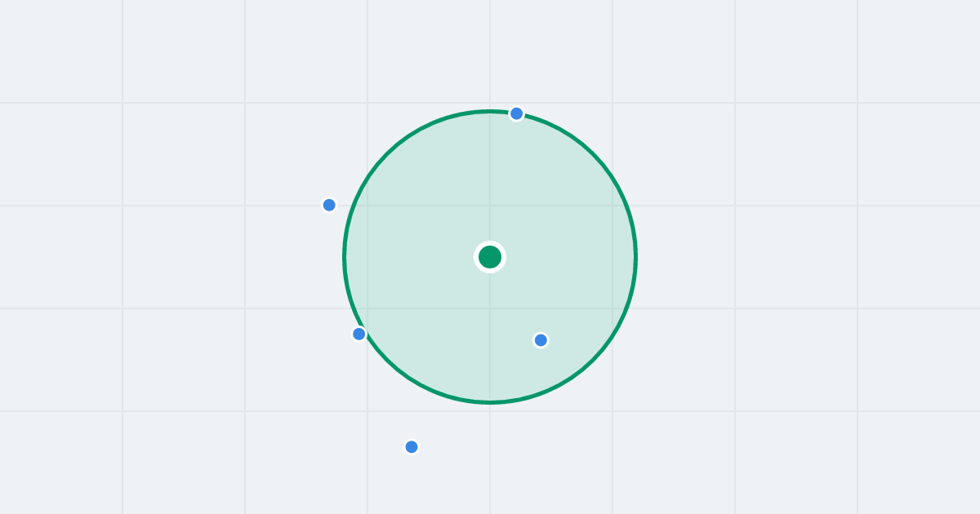Image resolution: width=980 pixels, height=514 pixels.
Task: Click the grid line crossing just inside circle's lower right
Action: click(612, 308)
